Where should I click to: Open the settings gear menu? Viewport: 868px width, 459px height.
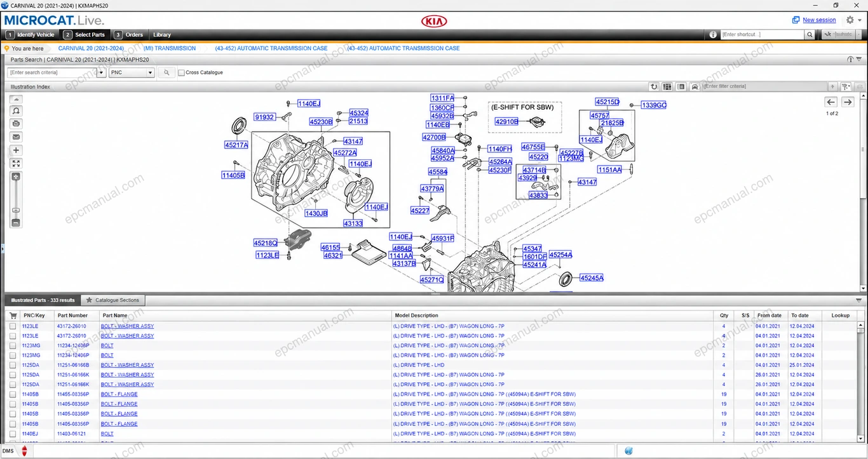[x=850, y=20]
